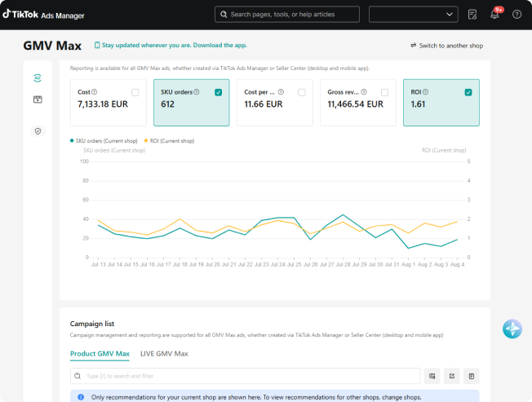Click the 11.66 EUR cost per order value
532x402 pixels.
pos(264,104)
